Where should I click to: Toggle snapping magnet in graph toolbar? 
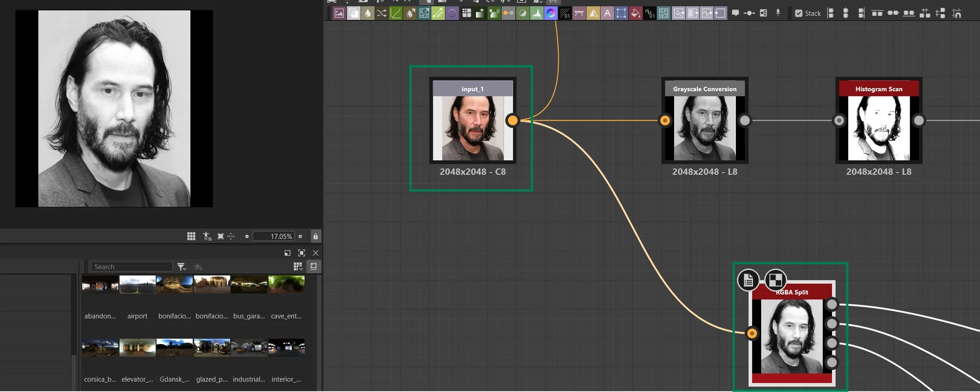click(x=957, y=13)
